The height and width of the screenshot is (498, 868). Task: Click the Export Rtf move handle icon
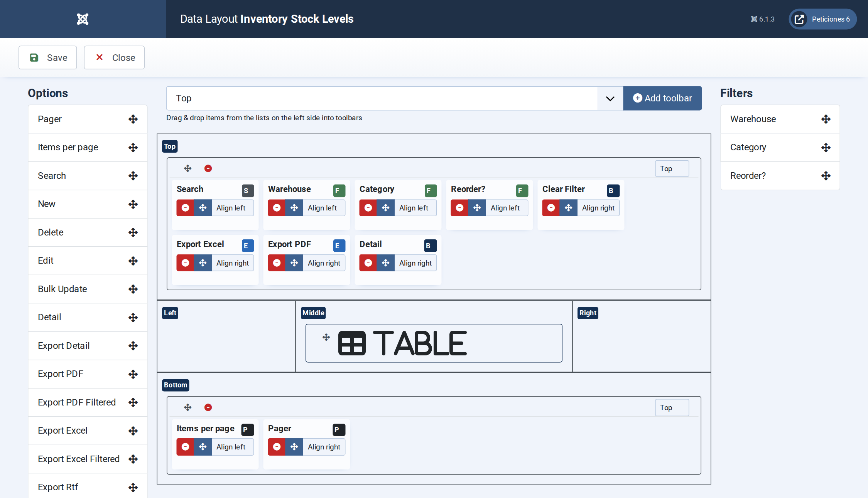tap(133, 488)
